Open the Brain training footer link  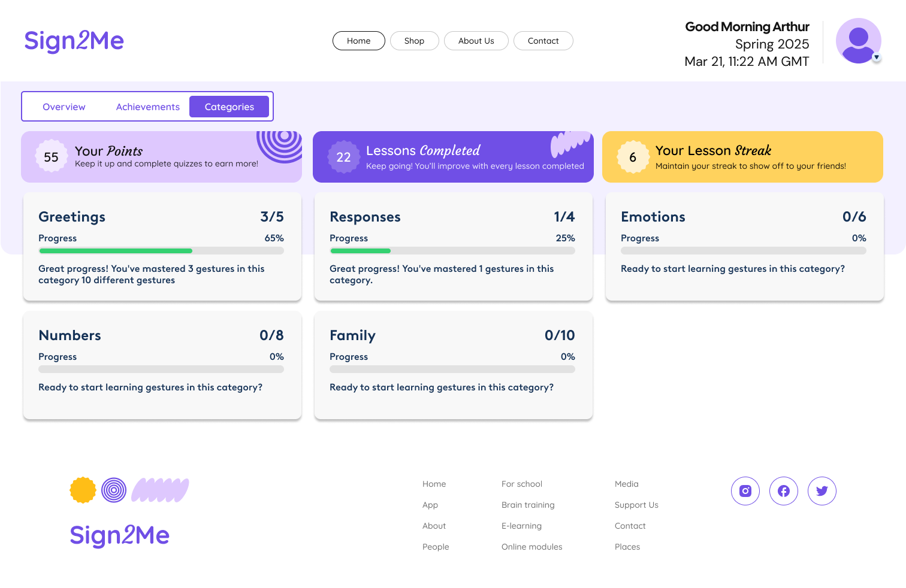528,505
